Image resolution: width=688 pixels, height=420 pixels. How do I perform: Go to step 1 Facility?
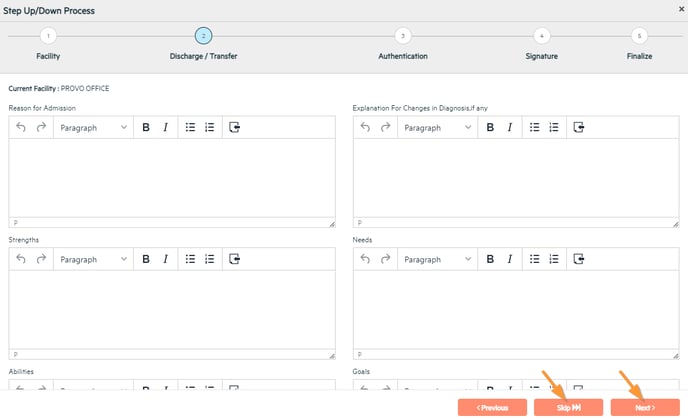48,35
